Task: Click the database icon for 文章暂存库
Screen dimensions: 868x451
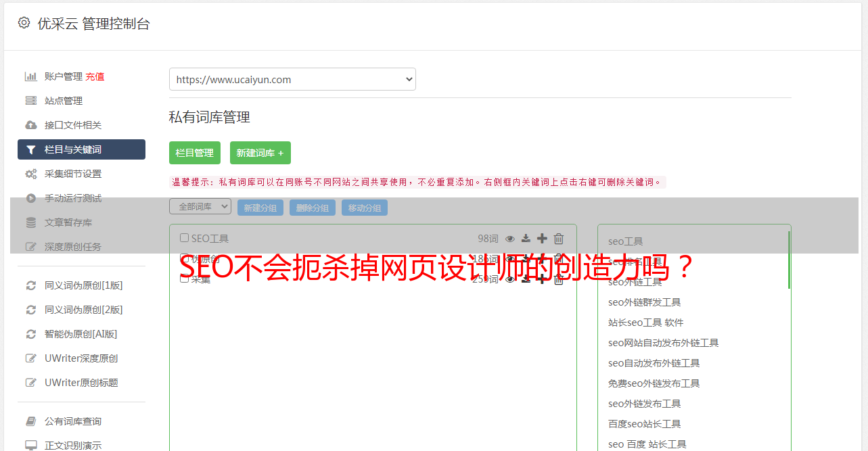Action: 30,222
